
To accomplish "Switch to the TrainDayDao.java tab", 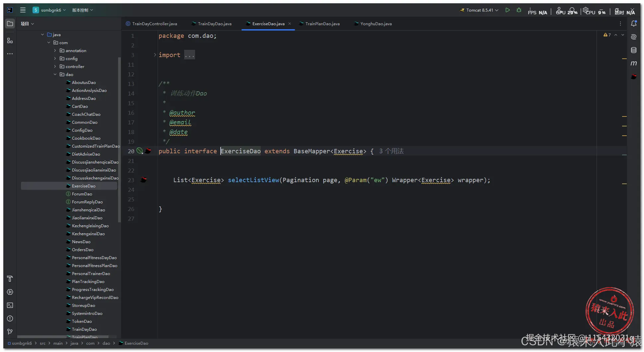I will (x=214, y=24).
